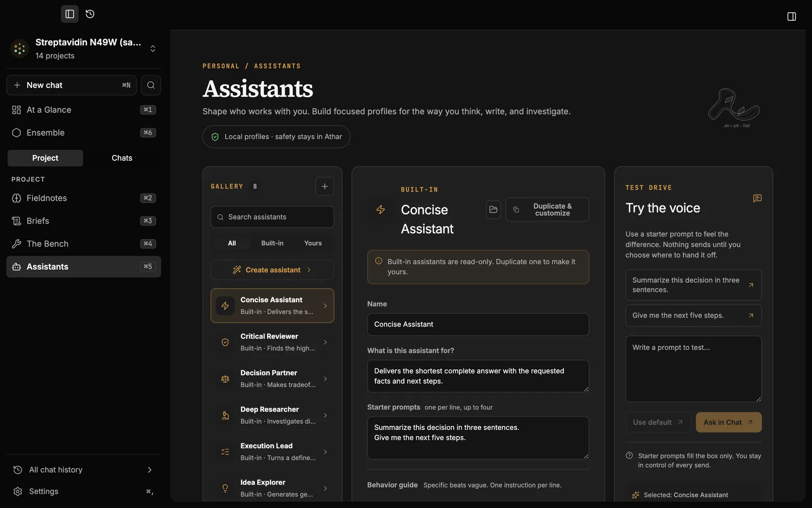This screenshot has height=508, width=812.
Task: Click the Settings gear icon
Action: [18, 492]
